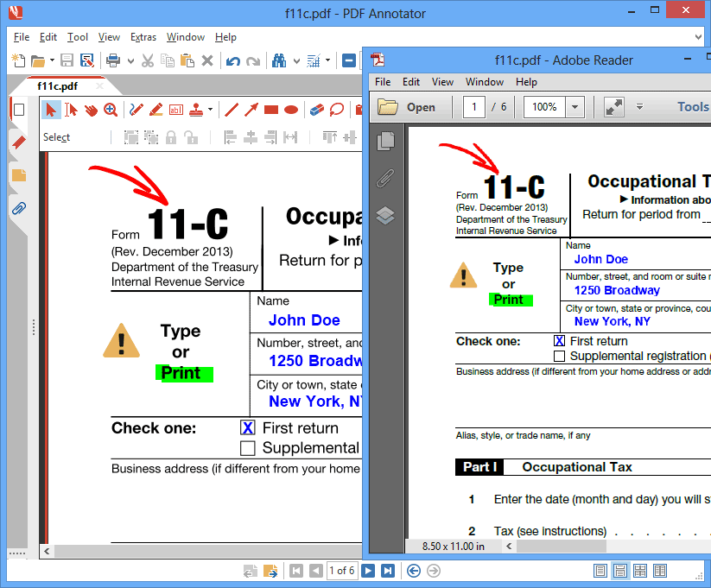Select the Eraser tool
This screenshot has width=711, height=588.
316,111
